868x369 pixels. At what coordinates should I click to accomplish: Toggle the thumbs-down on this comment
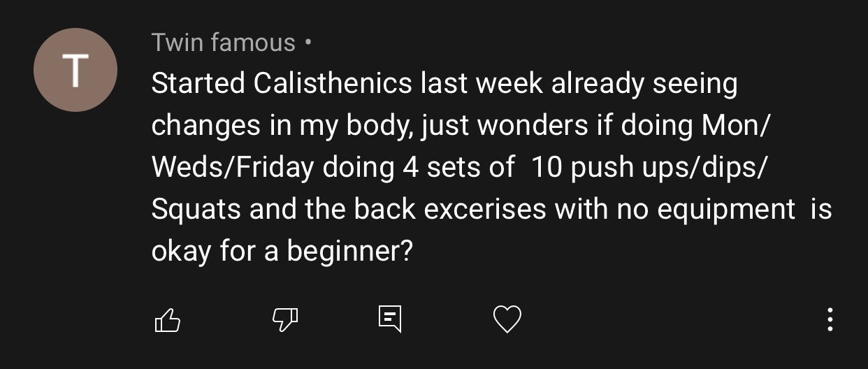point(284,320)
